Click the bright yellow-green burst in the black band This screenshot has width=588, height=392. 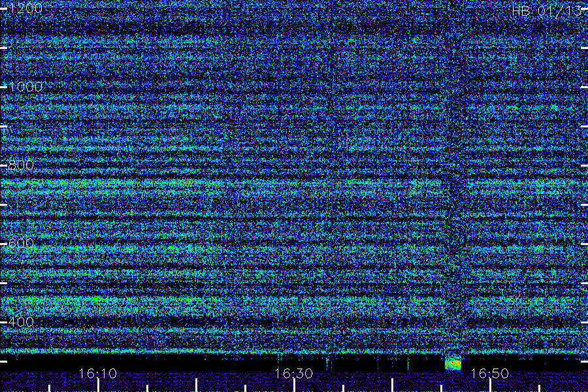[x=453, y=364]
